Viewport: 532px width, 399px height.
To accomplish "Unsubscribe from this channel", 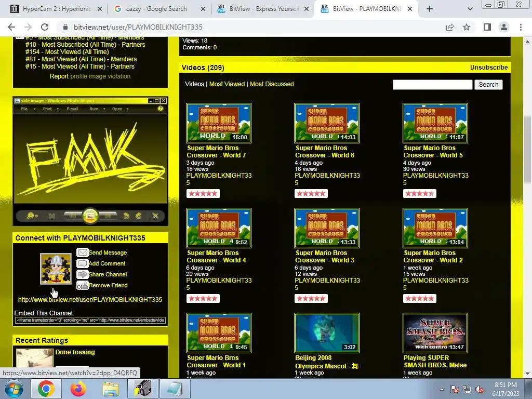I will (x=488, y=68).
